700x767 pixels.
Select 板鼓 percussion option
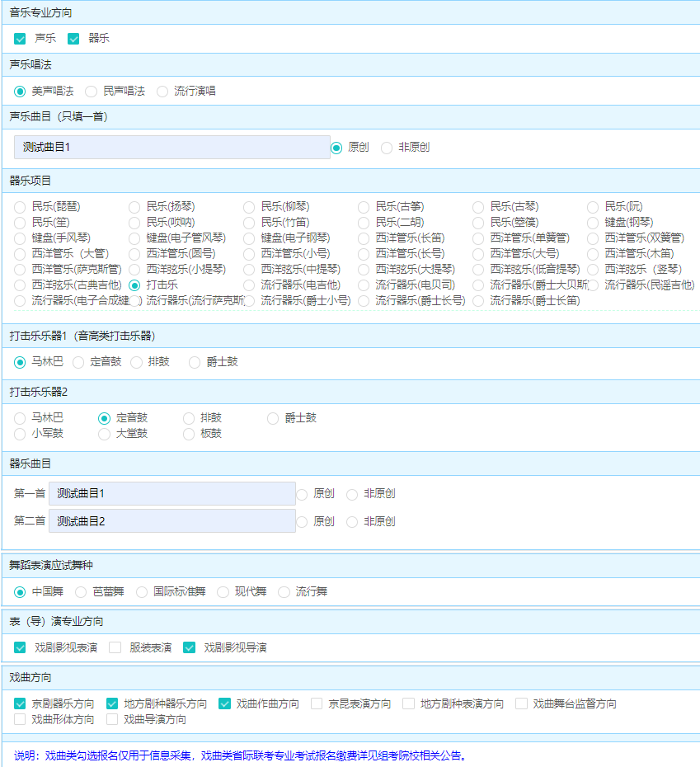189,434
